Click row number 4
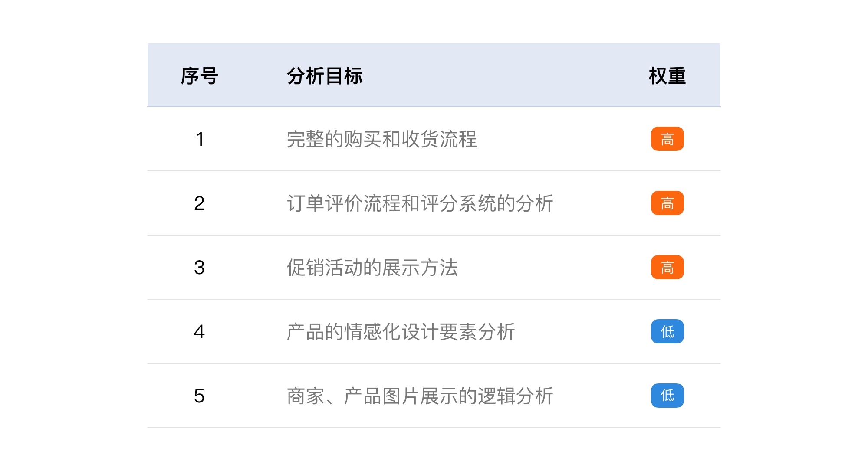Viewport: 868px width, 471px height. 199,332
